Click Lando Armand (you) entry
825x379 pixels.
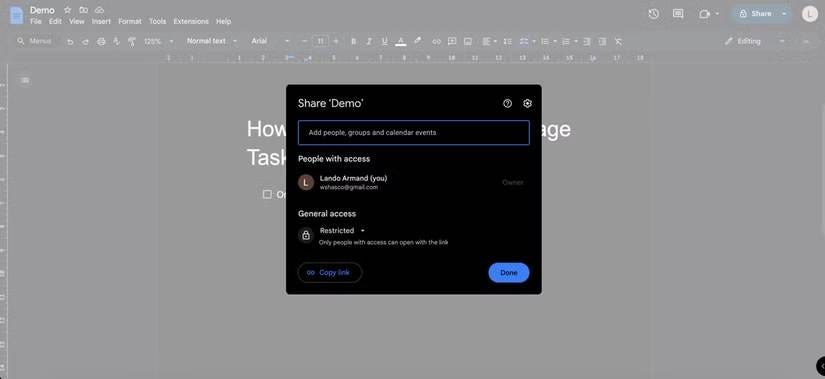[x=414, y=183]
